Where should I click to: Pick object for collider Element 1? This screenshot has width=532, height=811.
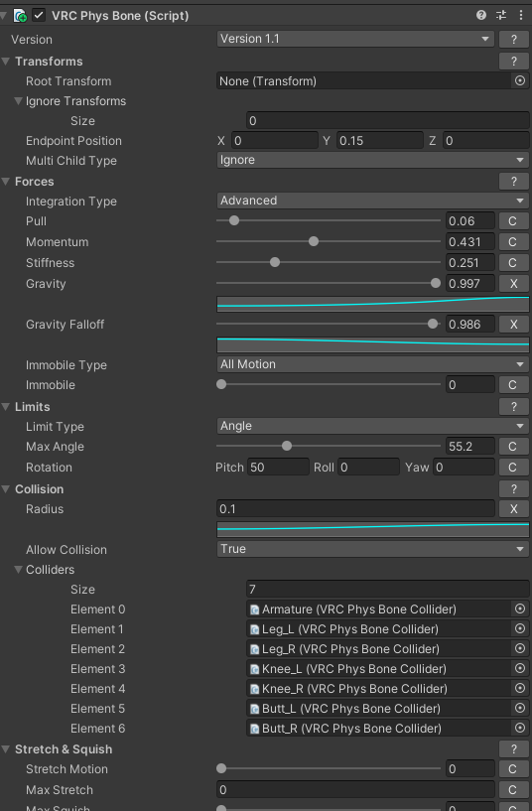pyautogui.click(x=520, y=628)
